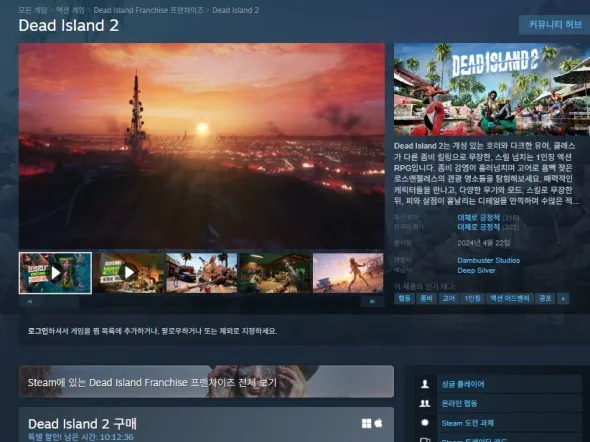This screenshot has height=442, width=590.
Task: Click the 특별 할인 countdown timer text
Action: pyautogui.click(x=81, y=437)
